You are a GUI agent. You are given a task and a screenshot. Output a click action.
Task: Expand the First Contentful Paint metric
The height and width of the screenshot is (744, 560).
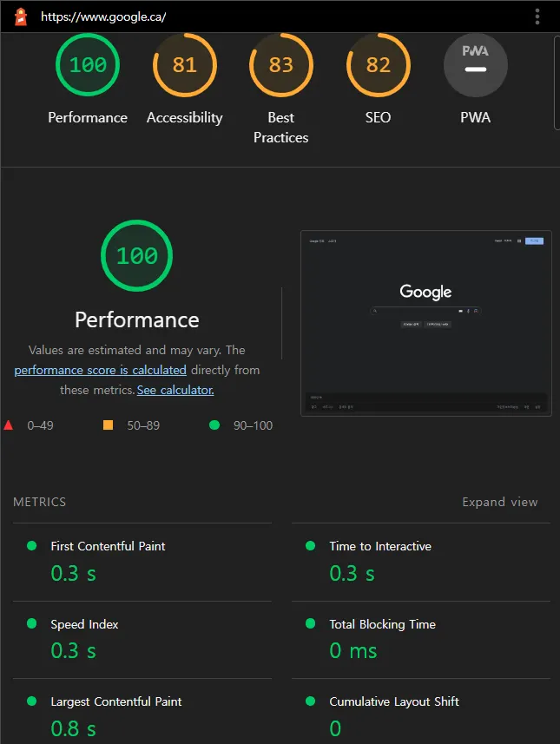108,546
